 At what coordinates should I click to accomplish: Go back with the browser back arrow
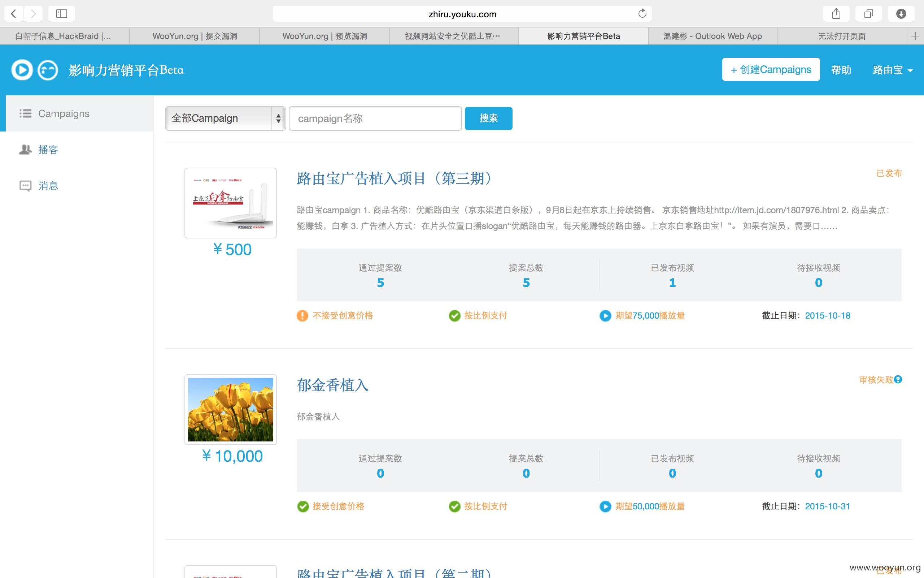tap(14, 14)
